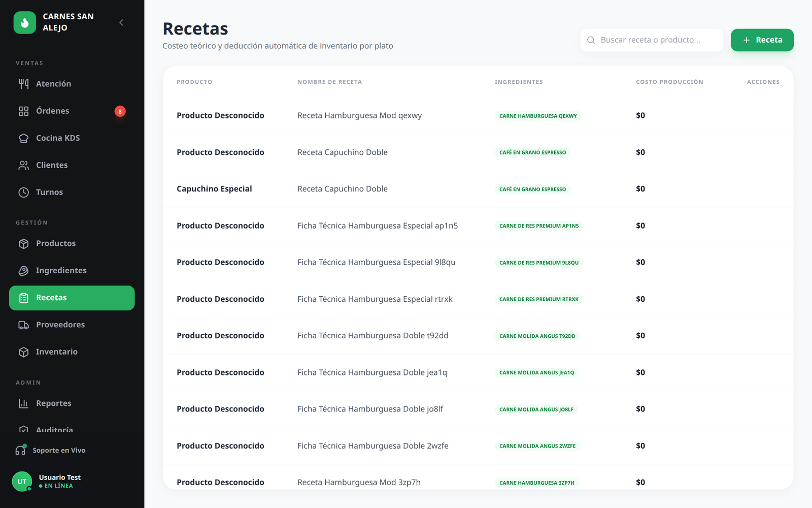Screen dimensions: 812x508
Task: Click the CARNE HAMBURGUESA QEXWY ingredient tag
Action: [x=538, y=116]
